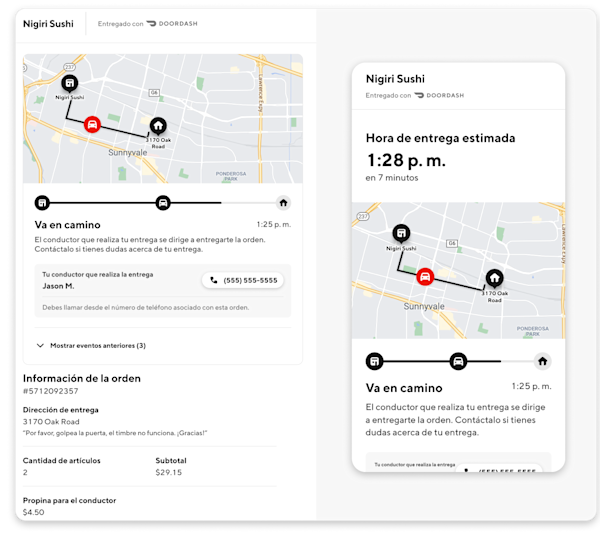Image resolution: width=600 pixels, height=536 pixels.
Task: Click the red car marker on left map
Action: pos(92,124)
